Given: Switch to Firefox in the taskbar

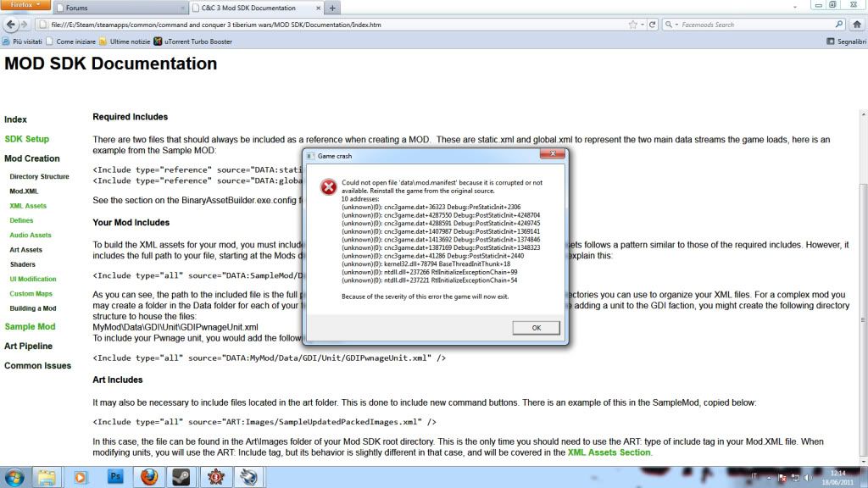Looking at the screenshot, I should tap(149, 477).
